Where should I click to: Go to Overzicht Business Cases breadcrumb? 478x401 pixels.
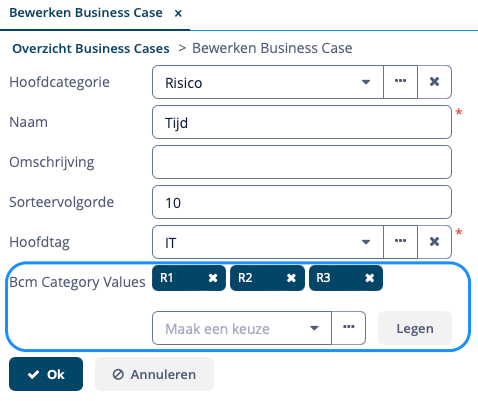point(91,49)
